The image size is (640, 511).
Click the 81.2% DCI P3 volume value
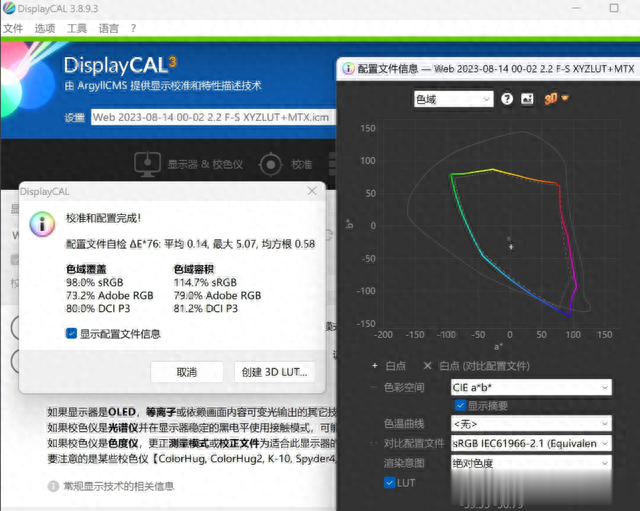tap(205, 309)
